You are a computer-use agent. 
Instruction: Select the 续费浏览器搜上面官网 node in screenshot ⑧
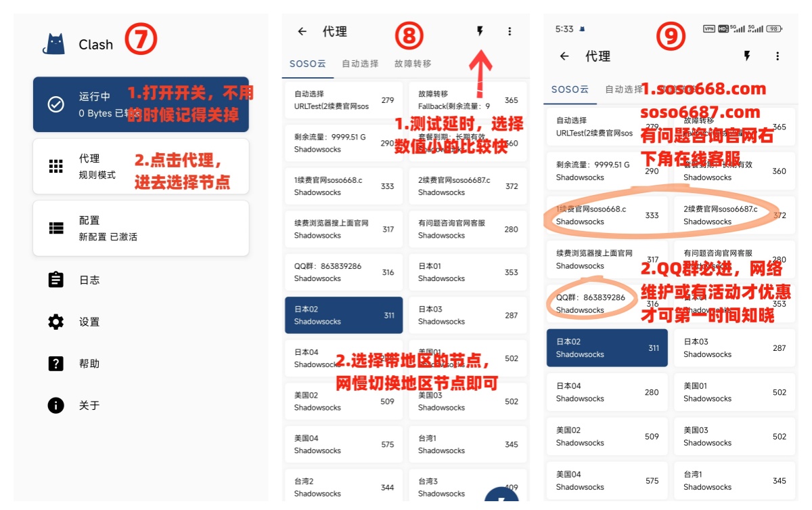point(344,229)
